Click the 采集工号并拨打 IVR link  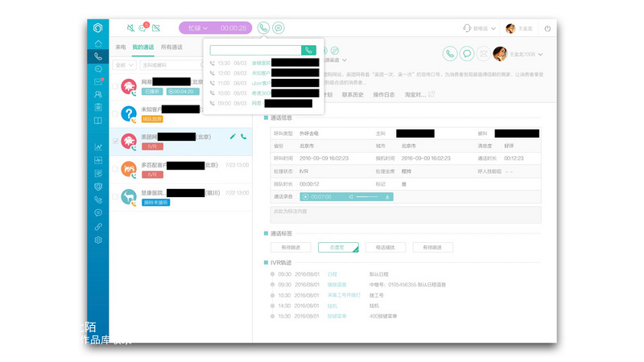click(x=344, y=295)
